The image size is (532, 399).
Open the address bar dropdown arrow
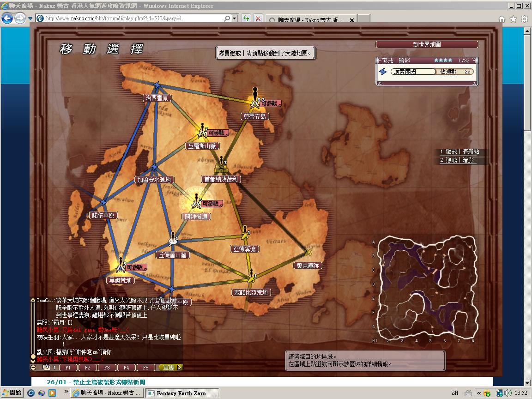(x=235, y=18)
